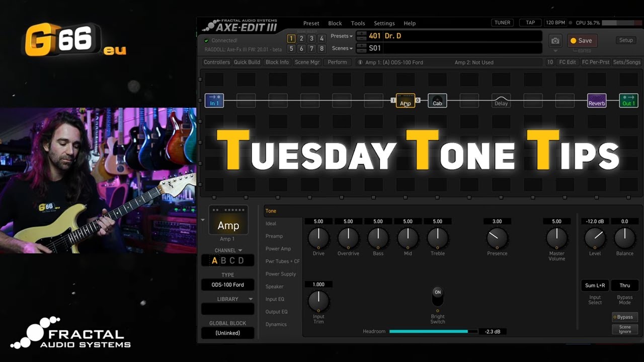Open the Settings menu

coord(384,23)
